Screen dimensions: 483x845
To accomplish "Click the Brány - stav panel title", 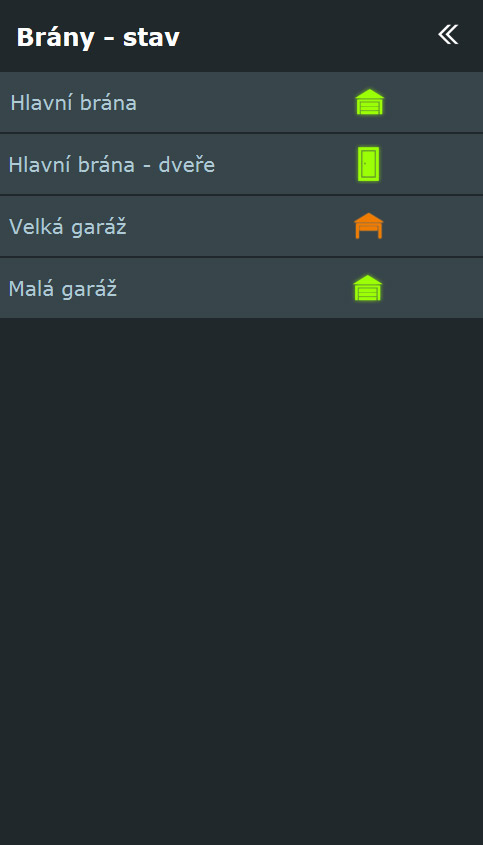I will point(98,37).
